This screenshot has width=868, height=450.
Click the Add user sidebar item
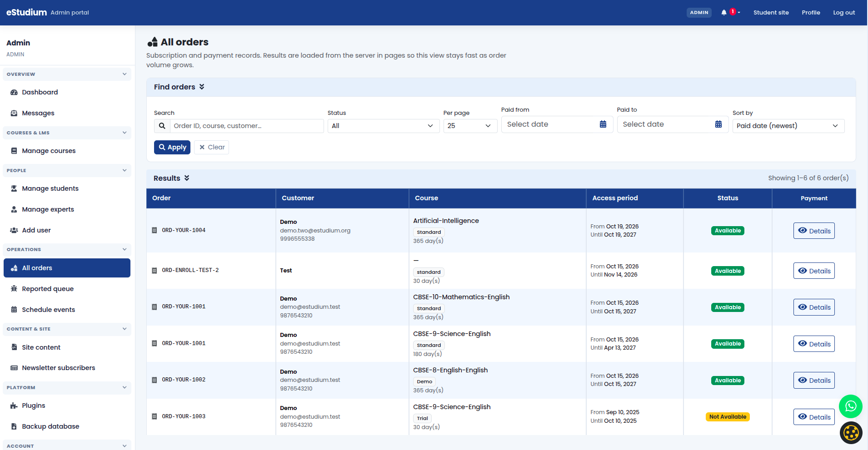pos(67,230)
